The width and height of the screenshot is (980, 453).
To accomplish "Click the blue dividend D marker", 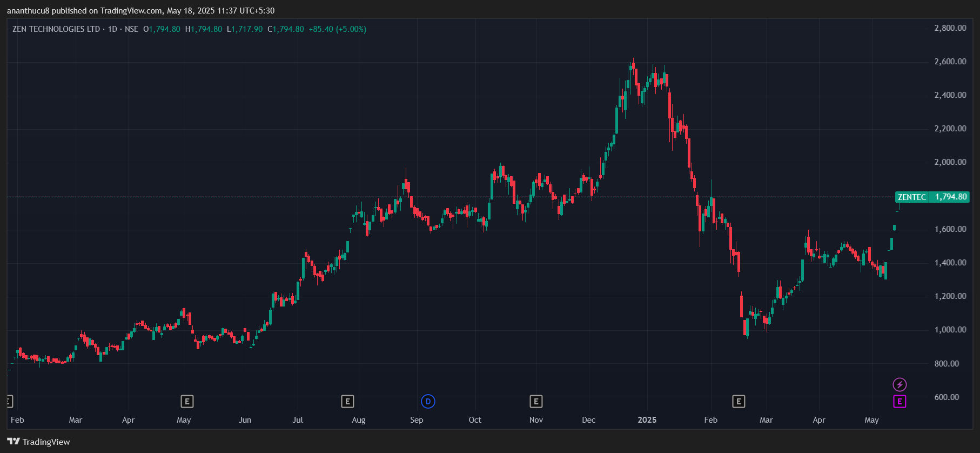I will tap(428, 401).
